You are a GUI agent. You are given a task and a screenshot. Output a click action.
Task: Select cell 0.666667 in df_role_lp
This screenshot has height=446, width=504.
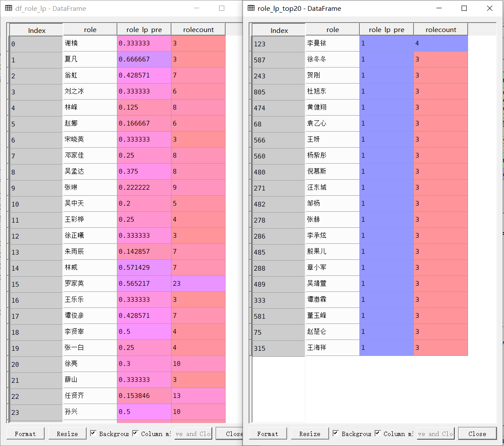click(x=144, y=59)
